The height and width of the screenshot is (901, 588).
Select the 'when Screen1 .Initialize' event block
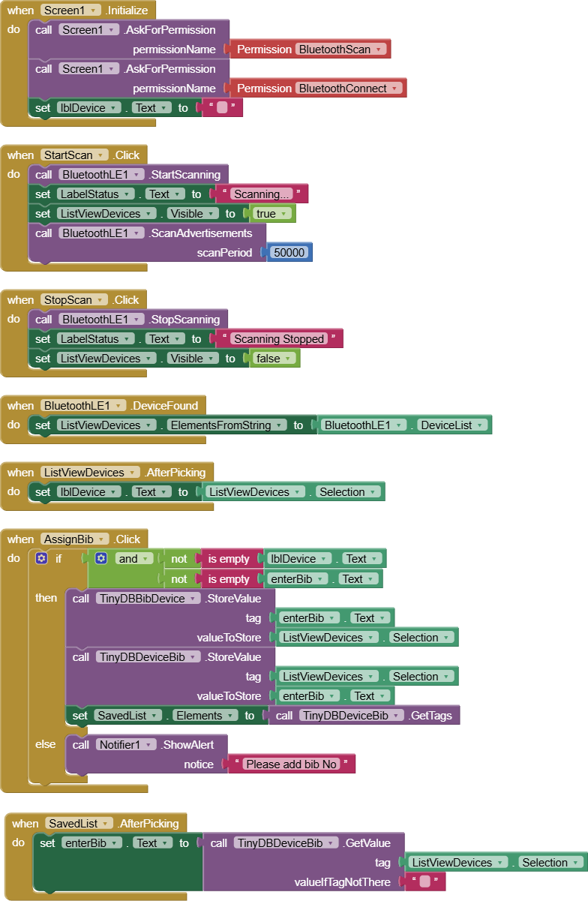[x=21, y=11]
